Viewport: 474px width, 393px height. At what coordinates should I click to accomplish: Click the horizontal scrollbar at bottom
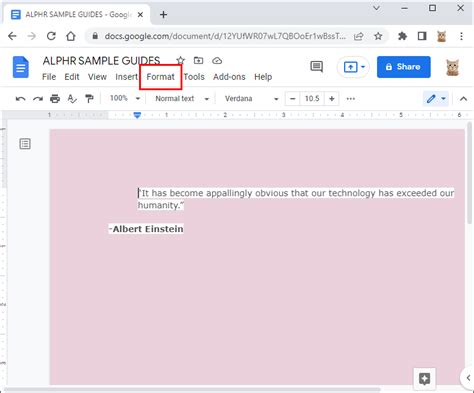[x=192, y=389]
